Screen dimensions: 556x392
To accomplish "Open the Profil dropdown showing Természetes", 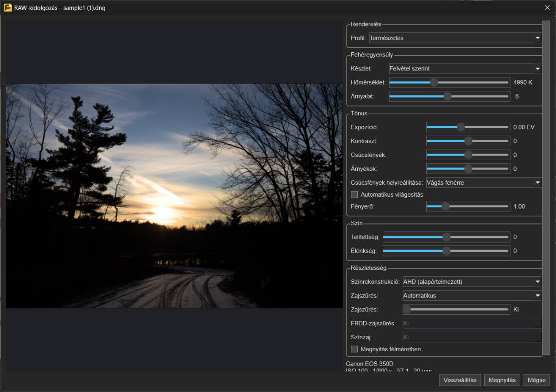I will pos(455,38).
